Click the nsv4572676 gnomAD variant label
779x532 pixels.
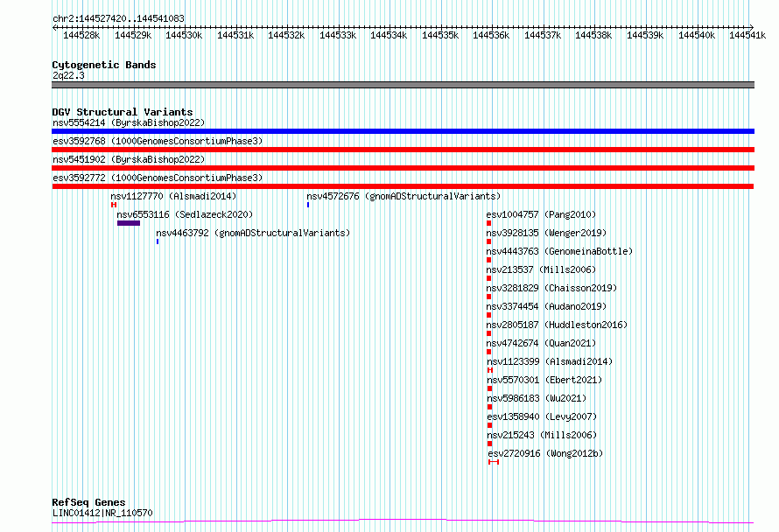(404, 196)
